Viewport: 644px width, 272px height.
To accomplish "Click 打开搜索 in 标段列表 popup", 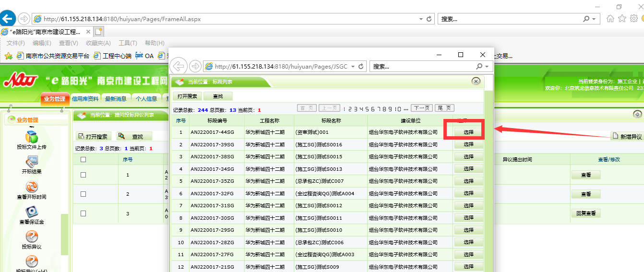I will pos(187,96).
